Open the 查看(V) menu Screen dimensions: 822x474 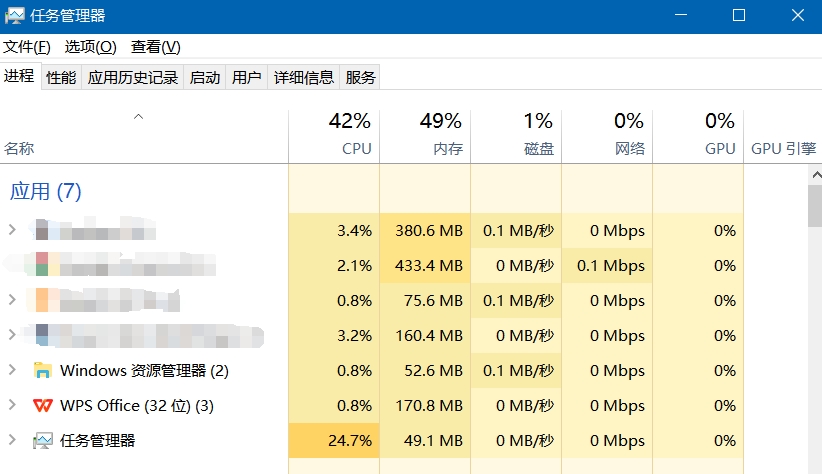point(155,47)
